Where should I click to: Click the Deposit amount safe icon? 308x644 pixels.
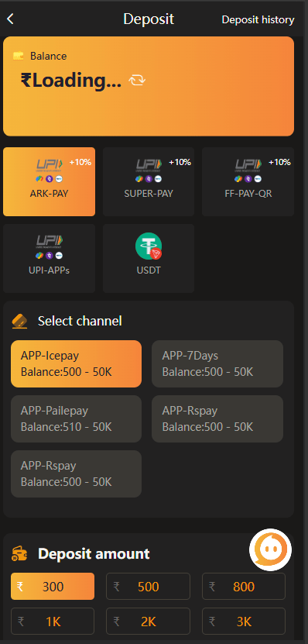click(x=19, y=553)
